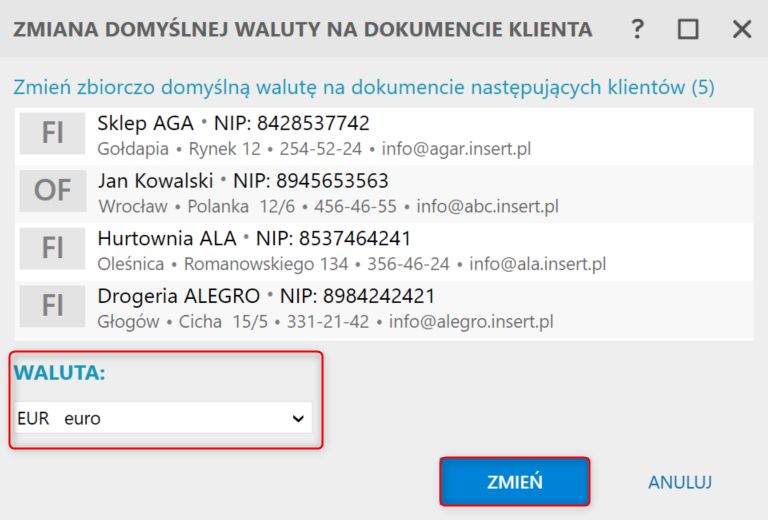Click the WALUTA field label

pyautogui.click(x=60, y=373)
